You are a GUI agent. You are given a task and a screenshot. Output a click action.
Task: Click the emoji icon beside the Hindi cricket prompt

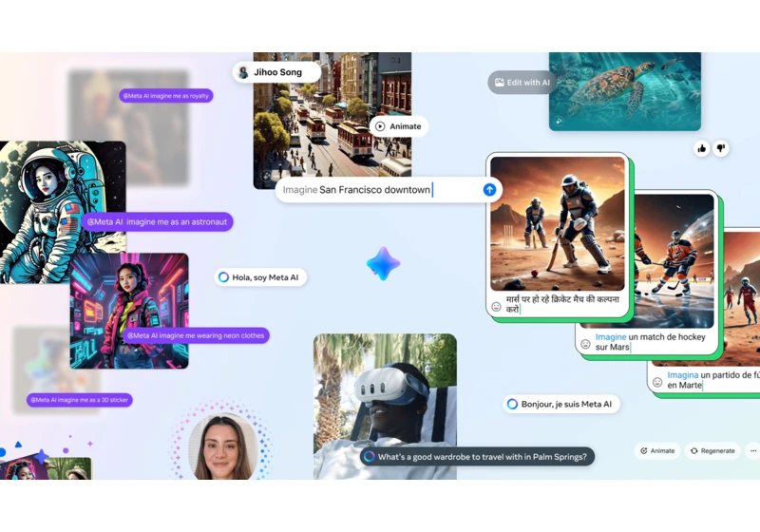tap(496, 306)
